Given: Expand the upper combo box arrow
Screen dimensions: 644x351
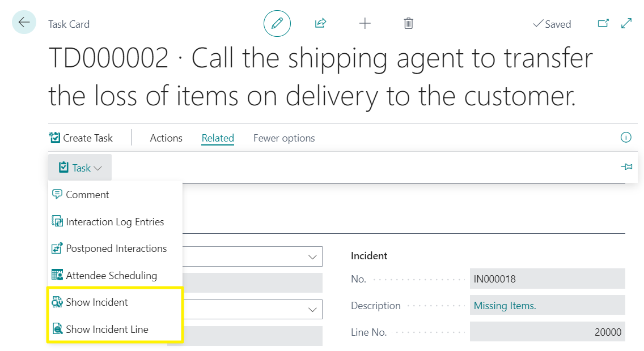Looking at the screenshot, I should [312, 256].
